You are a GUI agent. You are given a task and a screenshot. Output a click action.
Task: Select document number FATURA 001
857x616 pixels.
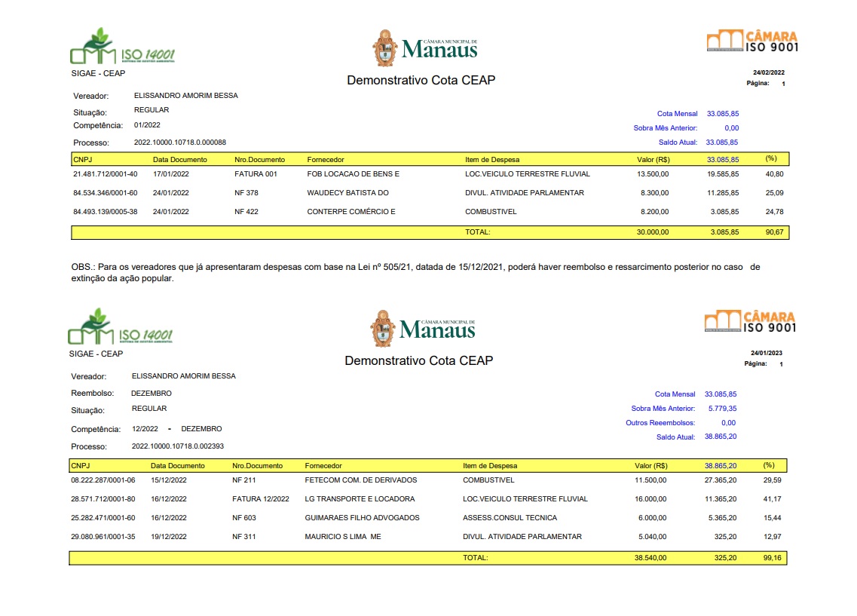click(x=256, y=174)
